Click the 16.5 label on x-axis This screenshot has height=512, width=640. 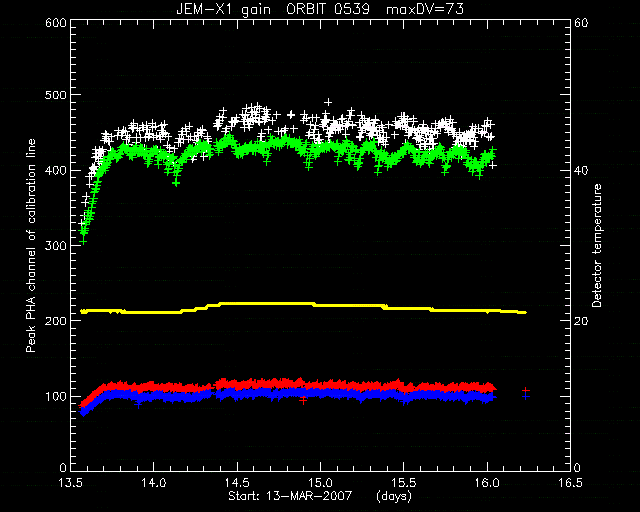click(x=570, y=483)
